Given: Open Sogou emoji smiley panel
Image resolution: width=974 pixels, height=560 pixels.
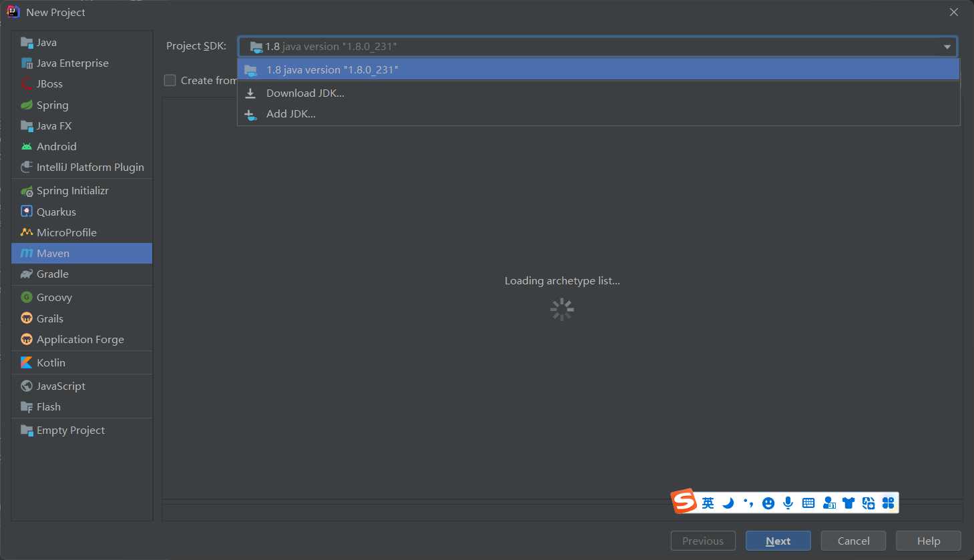Looking at the screenshot, I should point(768,503).
